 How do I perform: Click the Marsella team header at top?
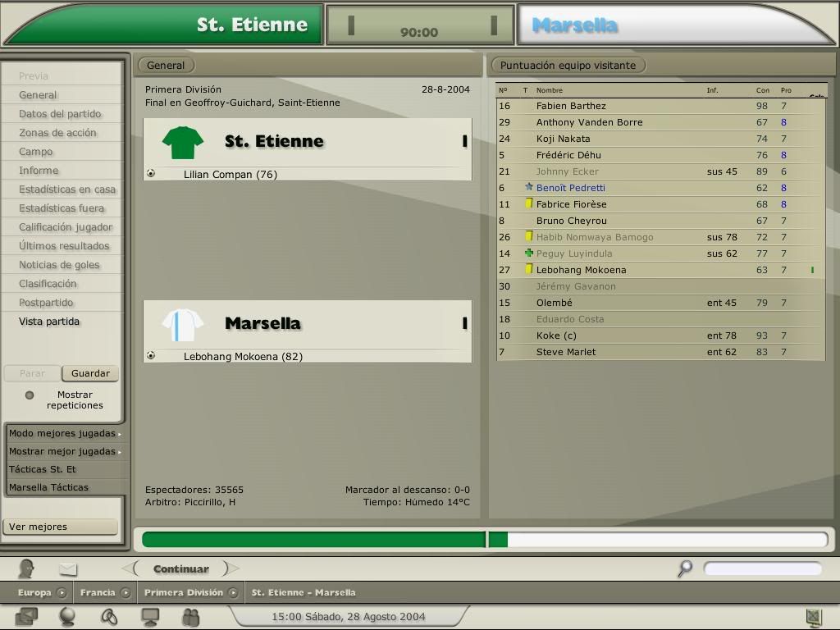click(676, 25)
